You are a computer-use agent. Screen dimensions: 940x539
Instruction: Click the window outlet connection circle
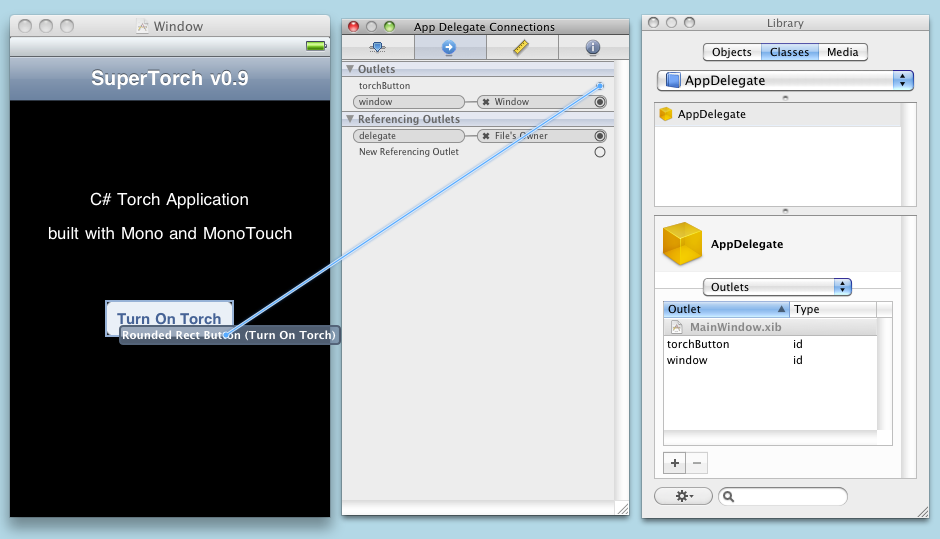[x=599, y=102]
